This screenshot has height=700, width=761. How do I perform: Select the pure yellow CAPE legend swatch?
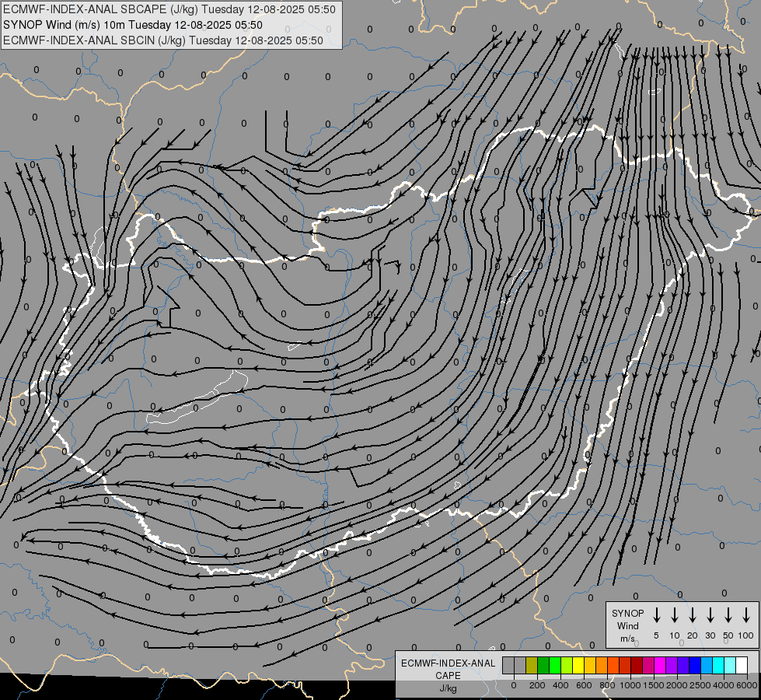coord(578,665)
